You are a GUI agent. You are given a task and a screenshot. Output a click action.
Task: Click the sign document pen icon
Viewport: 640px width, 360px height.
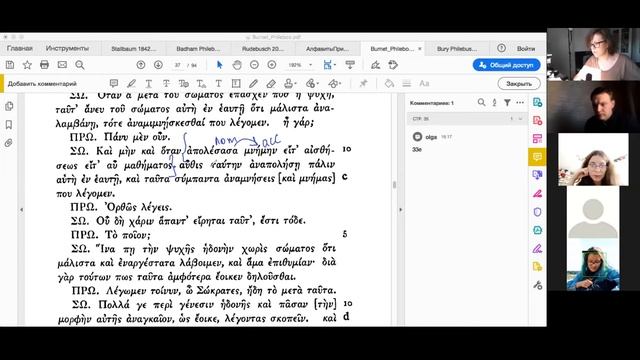point(375,65)
